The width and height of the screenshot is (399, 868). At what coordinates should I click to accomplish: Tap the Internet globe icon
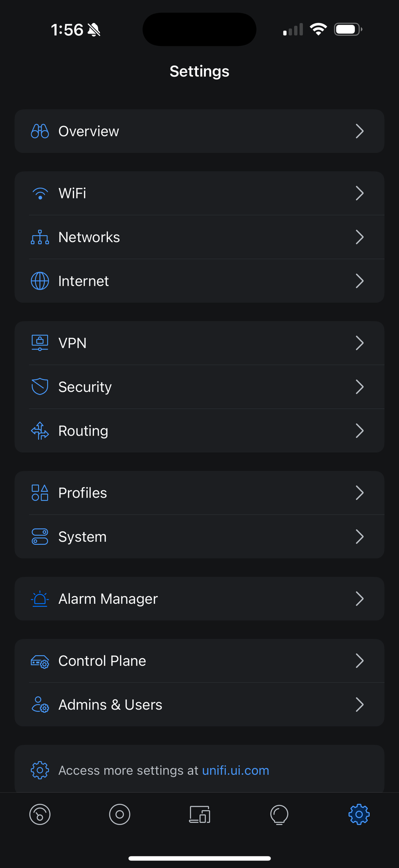40,281
